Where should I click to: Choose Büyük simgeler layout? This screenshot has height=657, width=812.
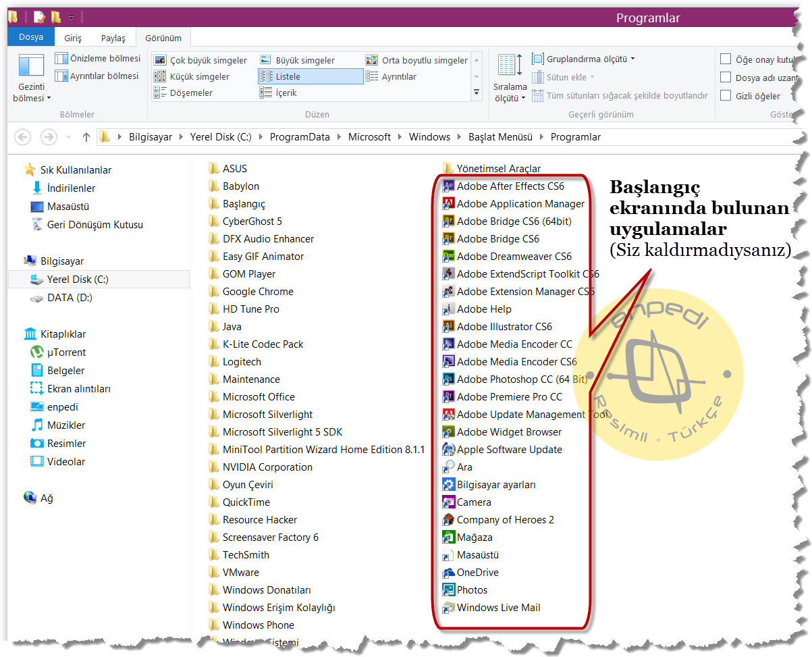click(x=298, y=60)
